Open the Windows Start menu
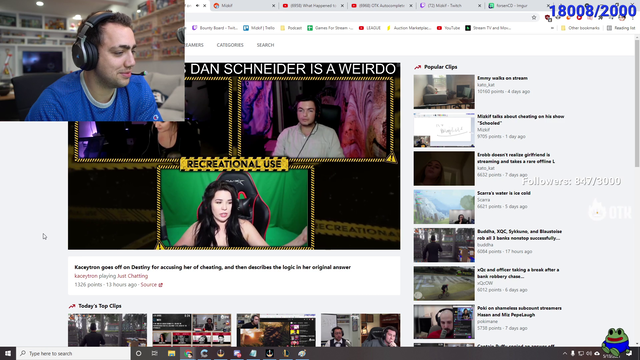 pyautogui.click(x=8, y=353)
